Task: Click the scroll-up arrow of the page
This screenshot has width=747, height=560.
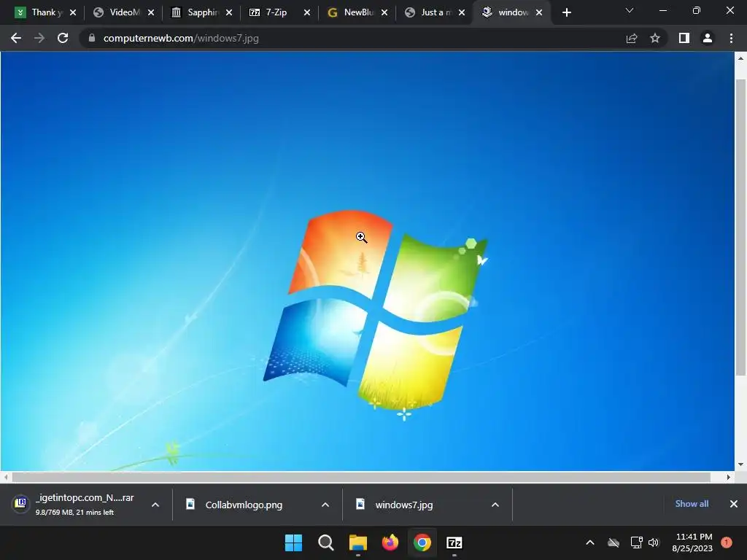Action: (740, 58)
